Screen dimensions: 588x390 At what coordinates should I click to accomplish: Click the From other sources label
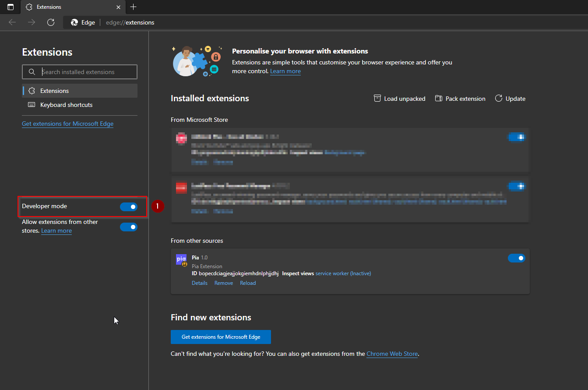[197, 241]
